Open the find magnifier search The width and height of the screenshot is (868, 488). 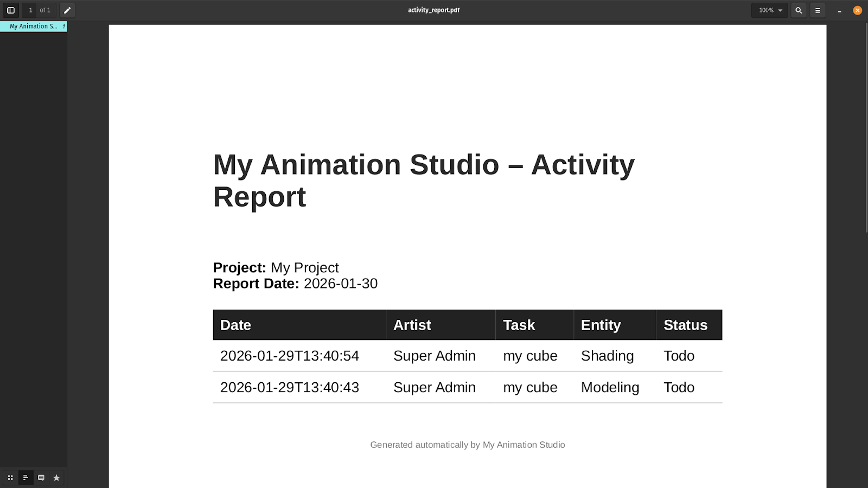point(799,10)
